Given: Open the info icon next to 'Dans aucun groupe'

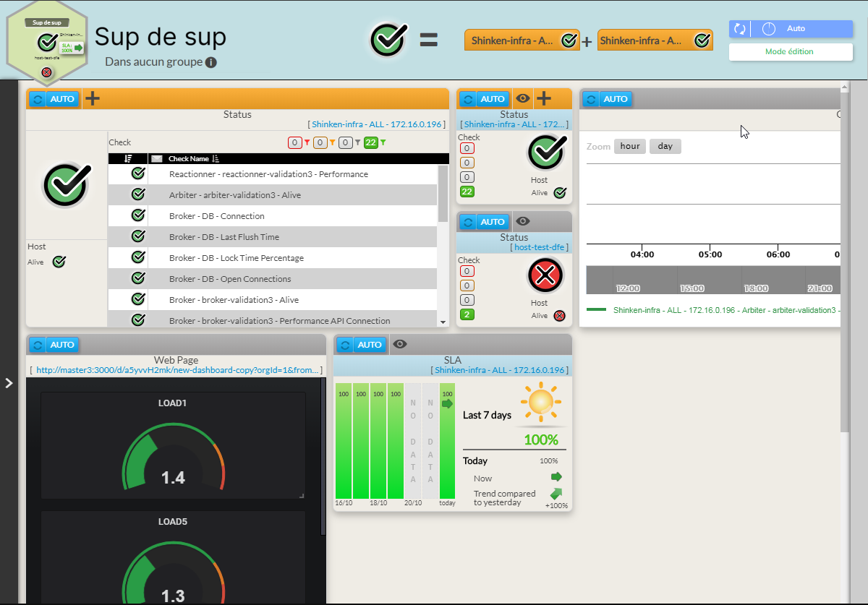Looking at the screenshot, I should (x=211, y=62).
